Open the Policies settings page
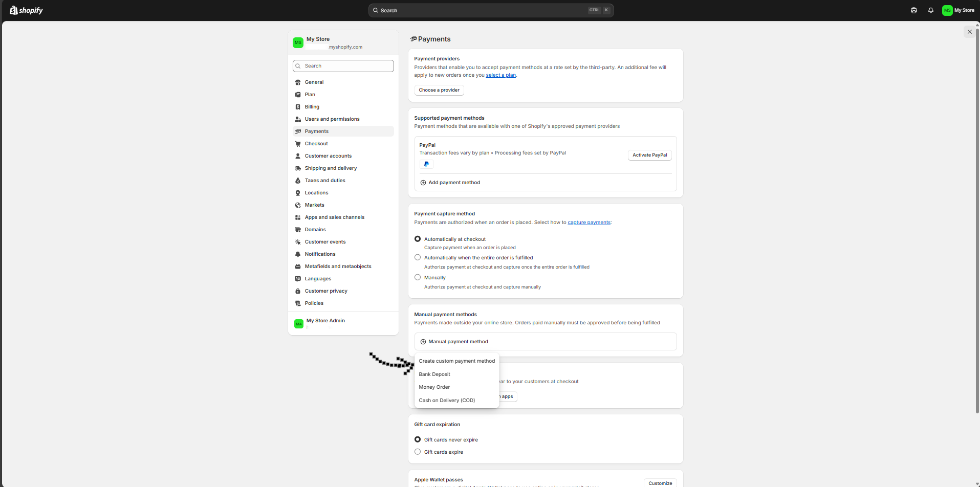The width and height of the screenshot is (980, 487). [x=343, y=303]
